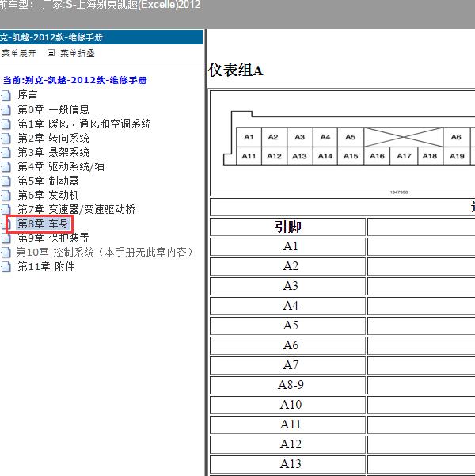The image size is (475, 476).
Task: Select the A7 table row cell
Action: [287, 365]
